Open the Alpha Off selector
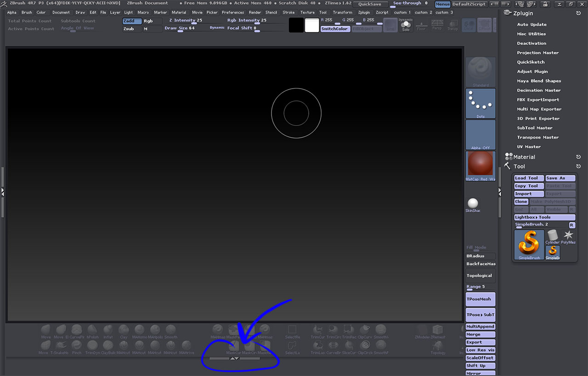 click(x=481, y=134)
